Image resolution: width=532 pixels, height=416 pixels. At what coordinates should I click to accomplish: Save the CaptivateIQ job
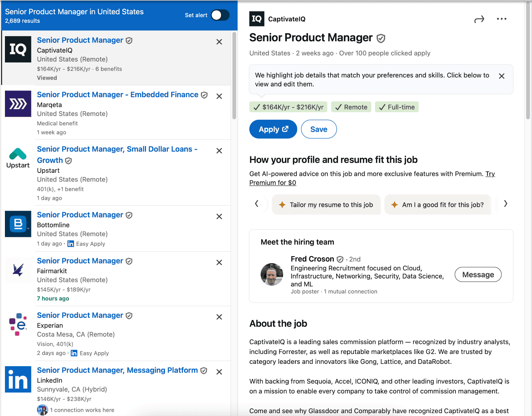[319, 129]
